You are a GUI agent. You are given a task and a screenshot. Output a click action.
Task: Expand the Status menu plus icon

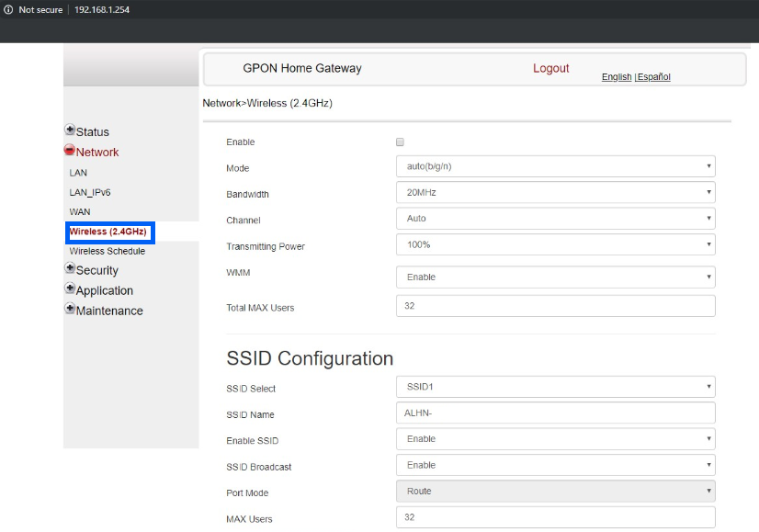pyautogui.click(x=70, y=130)
